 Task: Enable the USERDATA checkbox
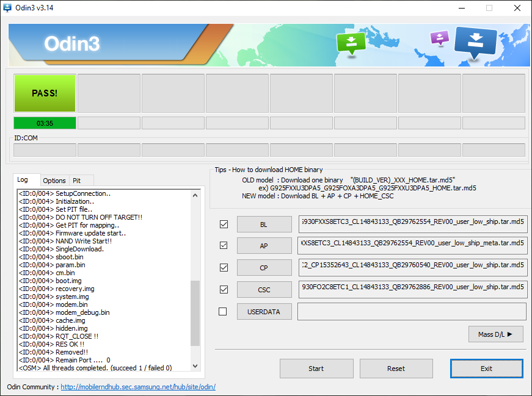point(223,312)
